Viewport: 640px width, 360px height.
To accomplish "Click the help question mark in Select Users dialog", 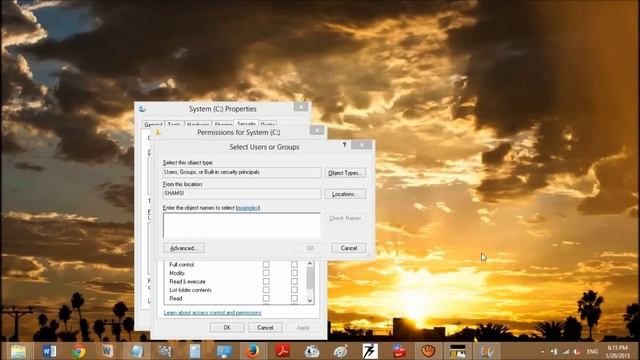I will [x=344, y=145].
